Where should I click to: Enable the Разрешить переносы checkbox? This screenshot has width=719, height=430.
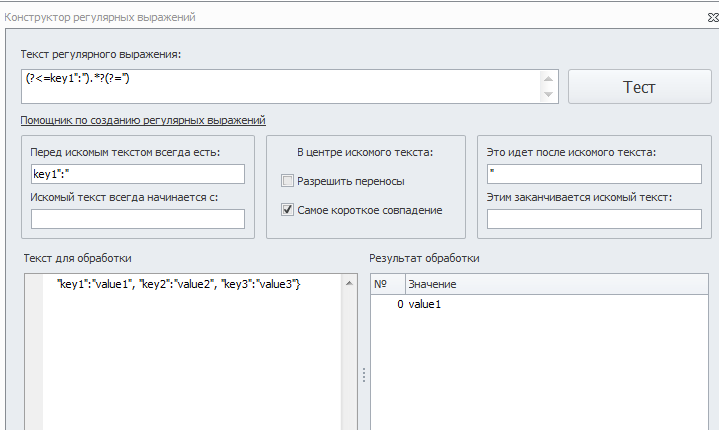[288, 181]
